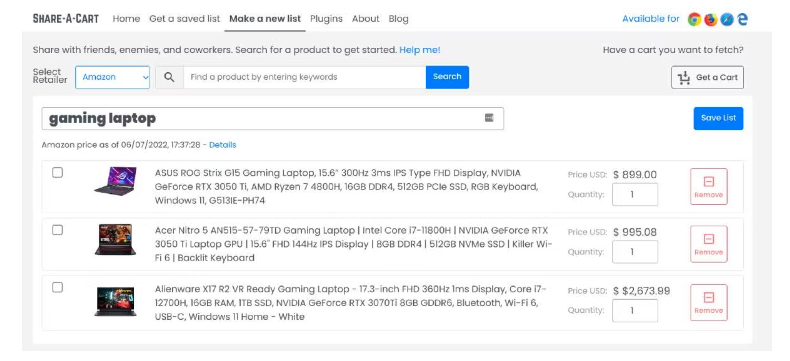Screen dimensions: 790x361
Task: Click the $2,673.99 price
Action: 641,291
